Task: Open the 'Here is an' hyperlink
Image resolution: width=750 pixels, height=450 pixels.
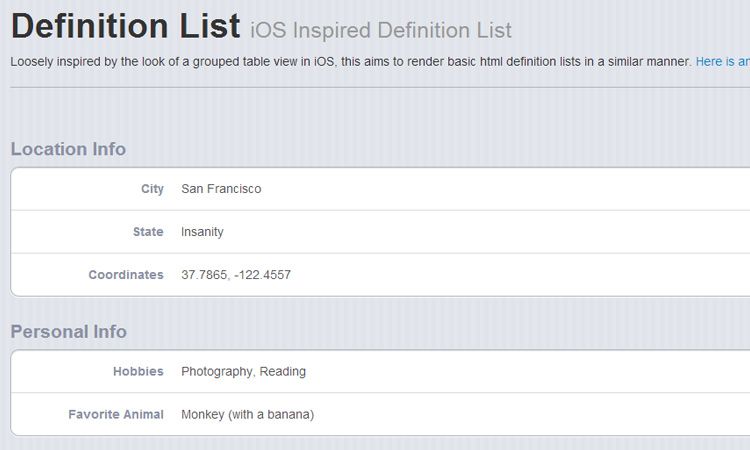Action: tap(722, 62)
